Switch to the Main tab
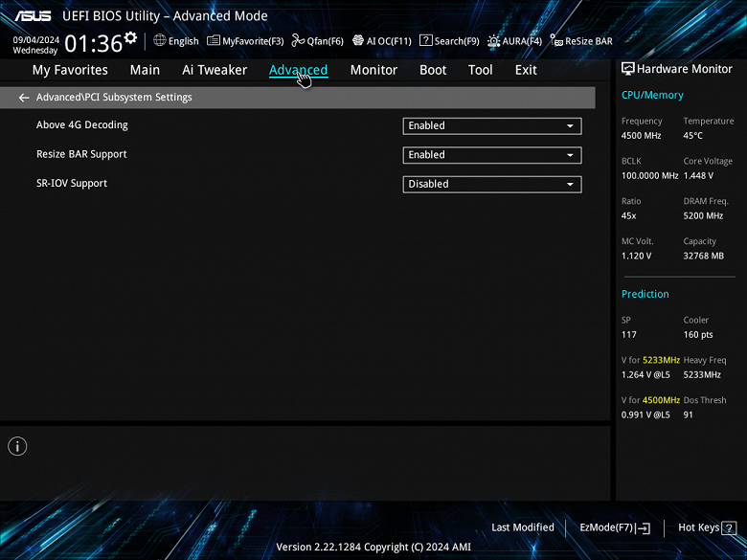 [x=145, y=70]
